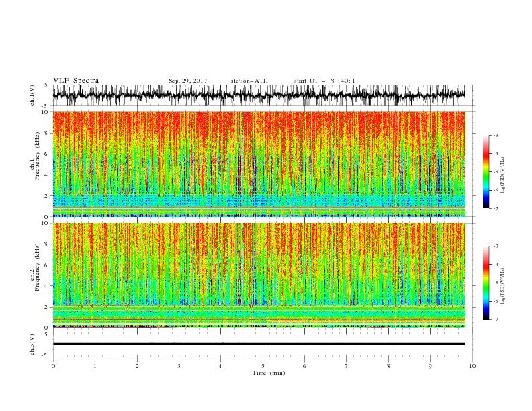Image resolution: width=532 pixels, height=411 pixels.
Task: Click the ch.1(V) waveform axis label
Action: (x=32, y=95)
